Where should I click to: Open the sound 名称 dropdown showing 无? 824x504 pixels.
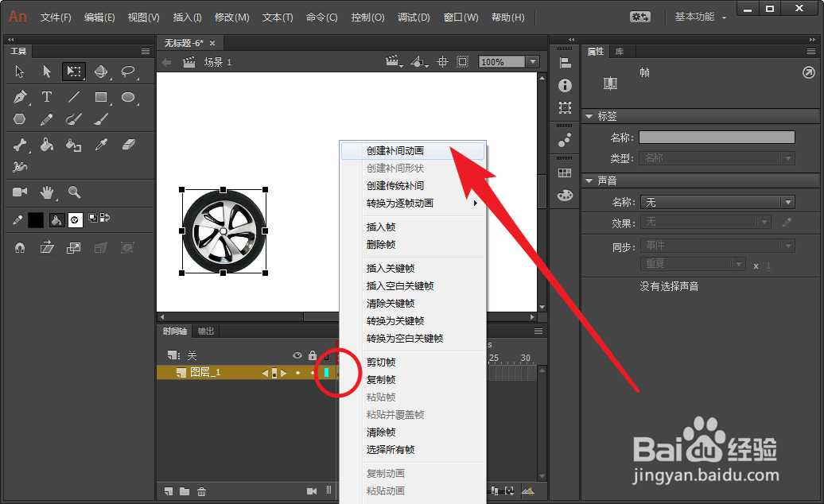click(x=717, y=202)
